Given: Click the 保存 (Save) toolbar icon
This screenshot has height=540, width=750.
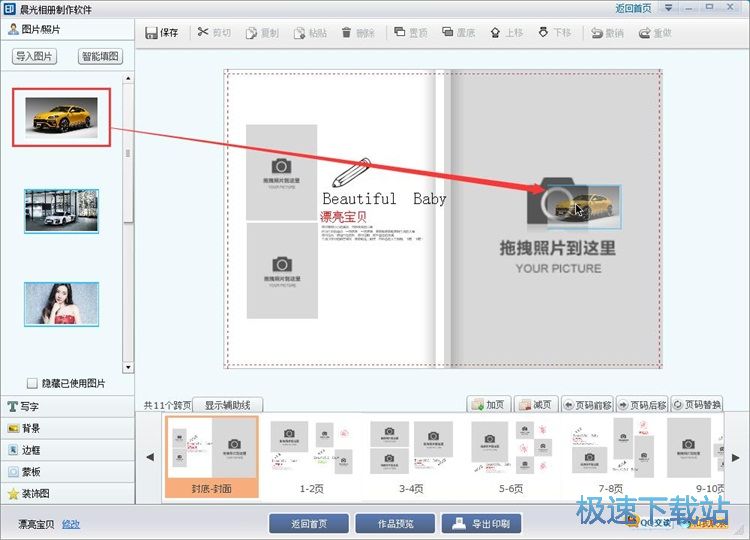Looking at the screenshot, I should tap(151, 32).
